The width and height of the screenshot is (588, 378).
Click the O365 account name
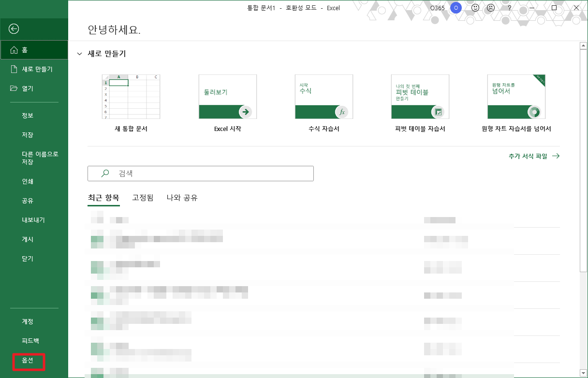pyautogui.click(x=437, y=8)
